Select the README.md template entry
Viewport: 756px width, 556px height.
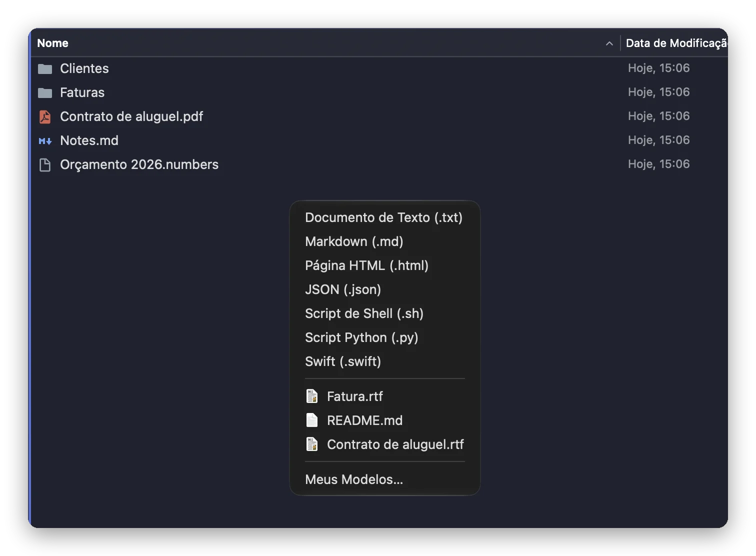click(384, 420)
